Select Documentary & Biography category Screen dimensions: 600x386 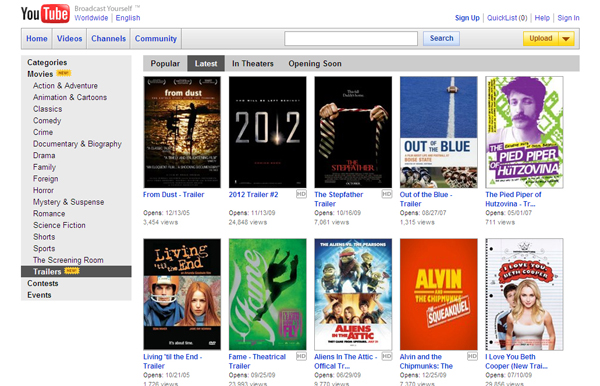point(77,144)
